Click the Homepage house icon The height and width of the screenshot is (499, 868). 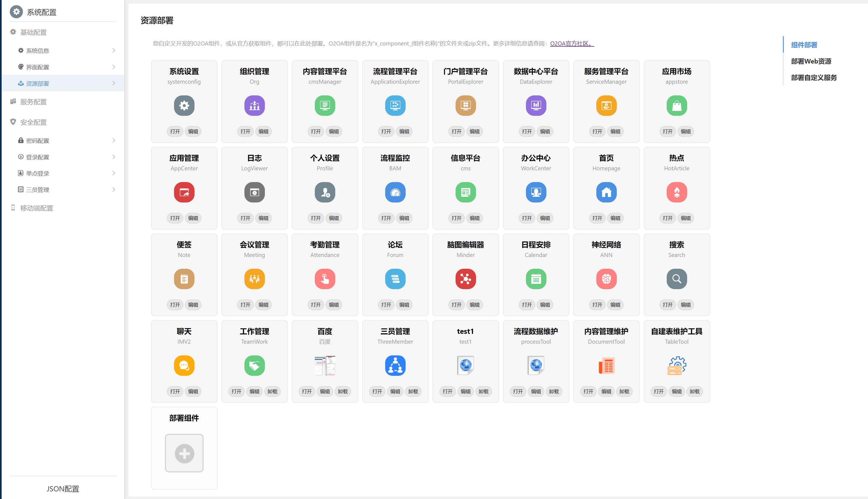click(x=606, y=192)
